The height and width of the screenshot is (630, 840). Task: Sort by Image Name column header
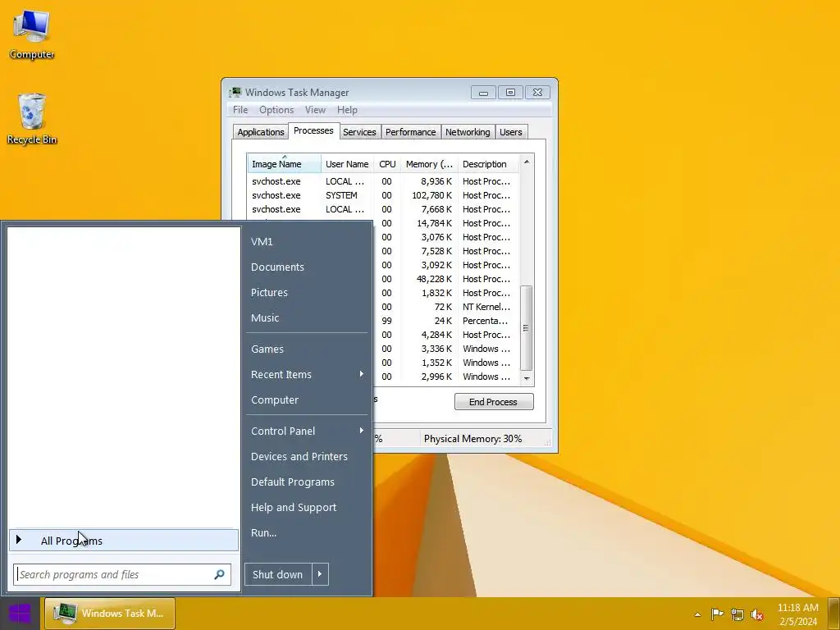click(x=284, y=164)
